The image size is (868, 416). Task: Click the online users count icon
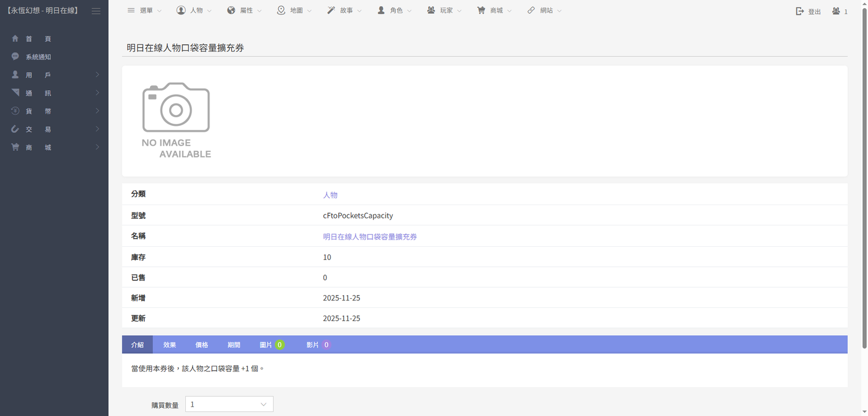836,11
